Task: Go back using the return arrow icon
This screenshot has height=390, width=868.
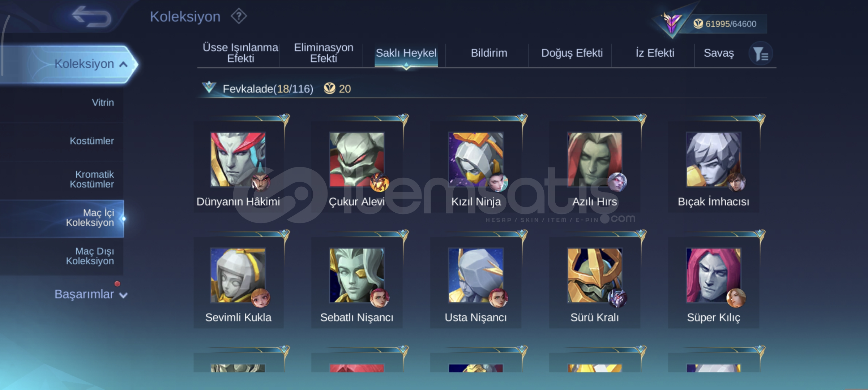Action: coord(92,17)
